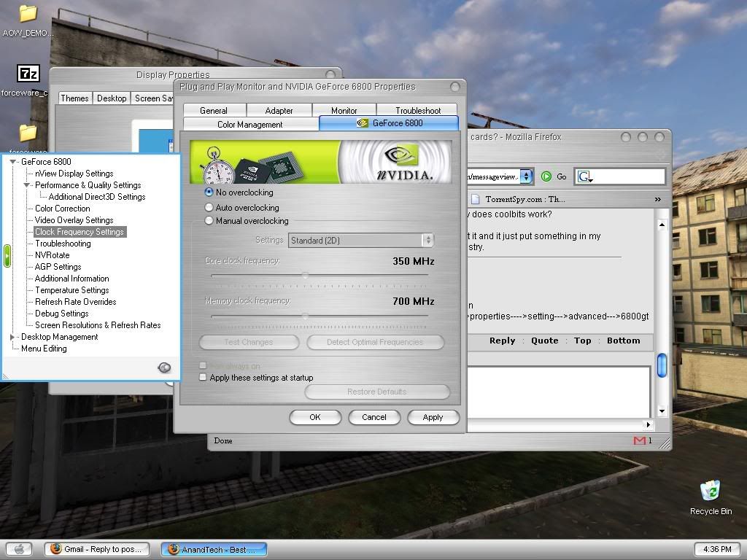The width and height of the screenshot is (747, 560).
Task: Open Debug Settings item
Action: coord(61,314)
